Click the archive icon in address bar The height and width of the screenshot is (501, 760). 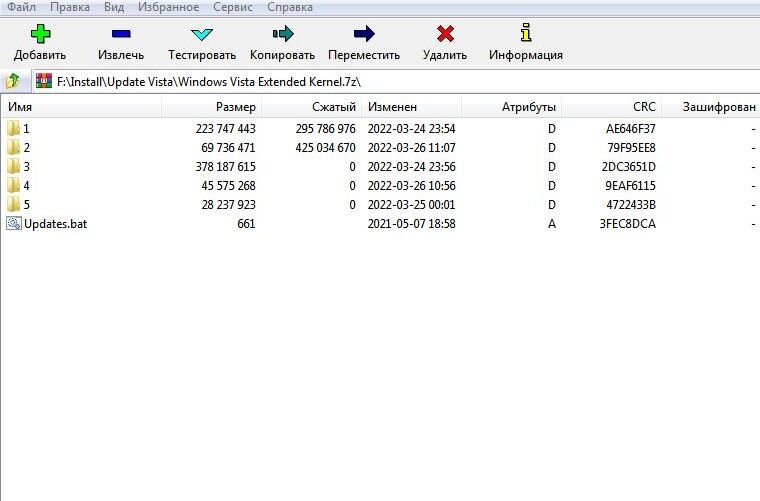coord(44,81)
